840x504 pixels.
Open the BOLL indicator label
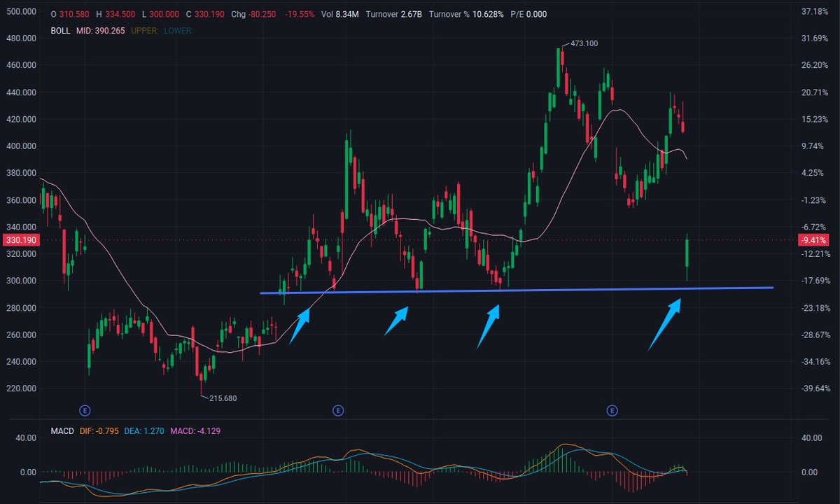pyautogui.click(x=61, y=31)
